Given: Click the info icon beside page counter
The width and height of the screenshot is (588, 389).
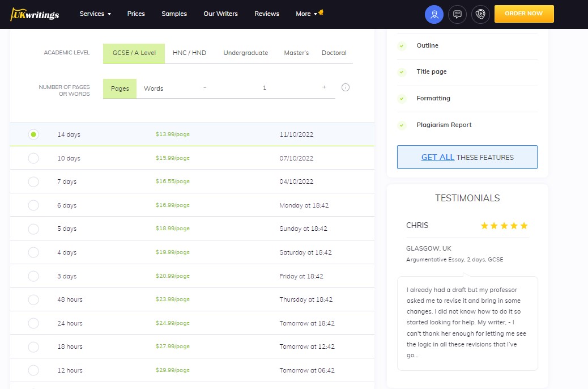Looking at the screenshot, I should click(346, 87).
